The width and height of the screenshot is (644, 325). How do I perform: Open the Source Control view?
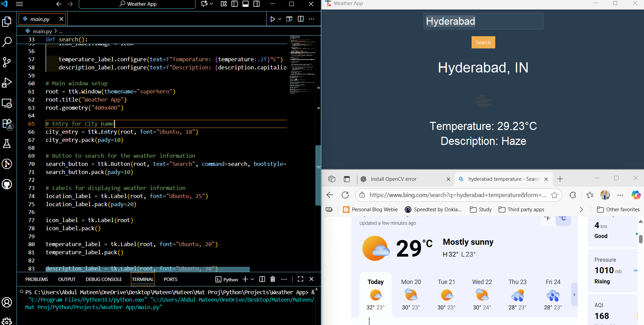[x=7, y=62]
